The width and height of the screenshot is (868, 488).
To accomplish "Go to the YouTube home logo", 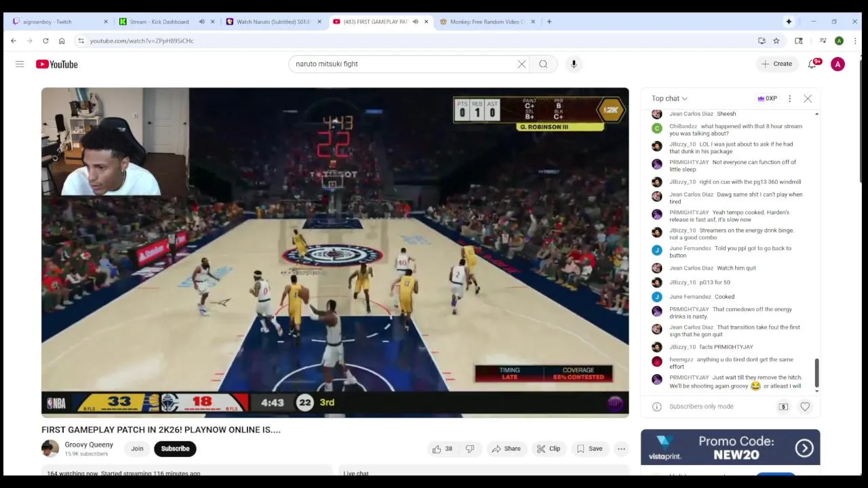I will click(x=57, y=64).
